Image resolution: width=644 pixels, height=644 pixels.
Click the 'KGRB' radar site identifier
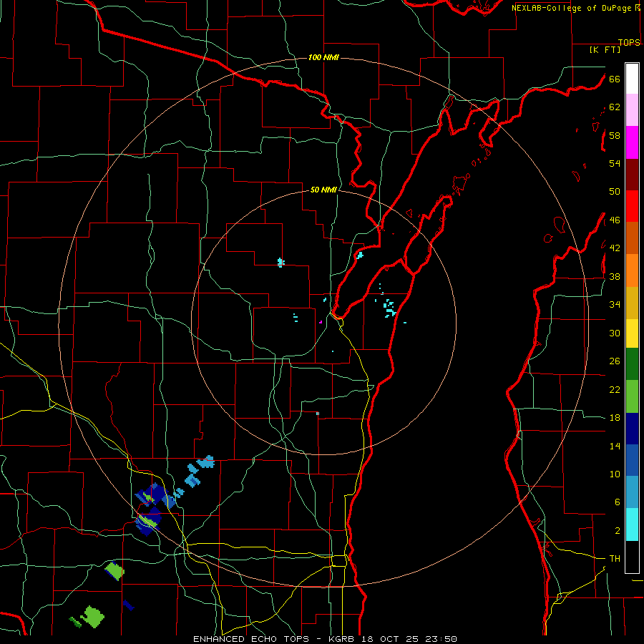343,639
